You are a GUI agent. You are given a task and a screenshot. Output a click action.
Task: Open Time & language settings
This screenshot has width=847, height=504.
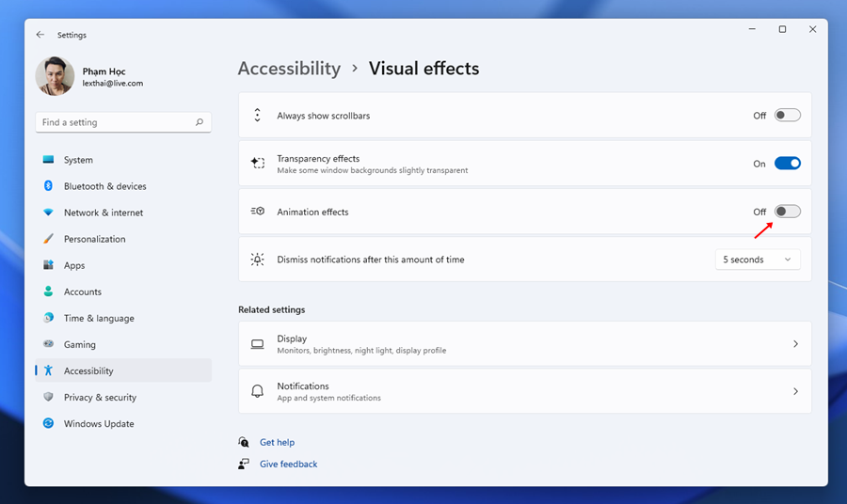pos(123,318)
